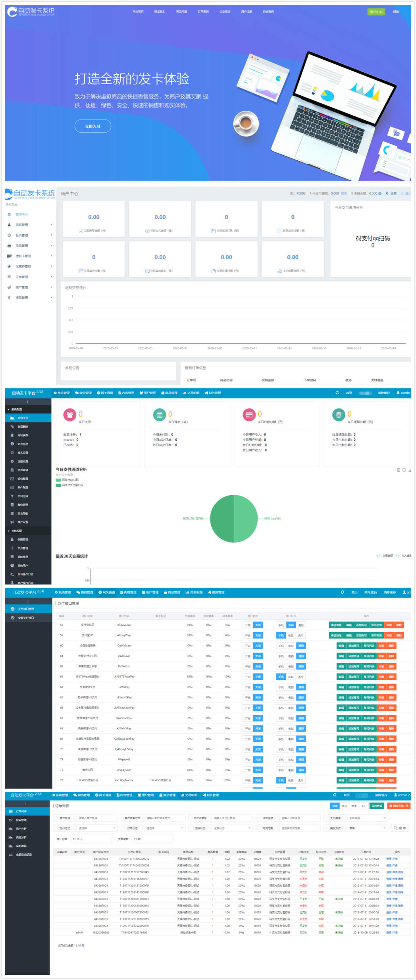This screenshot has width=416, height=980.
Task: Select 手机 availability for row 58 支付宝扫码
Action: point(281,625)
